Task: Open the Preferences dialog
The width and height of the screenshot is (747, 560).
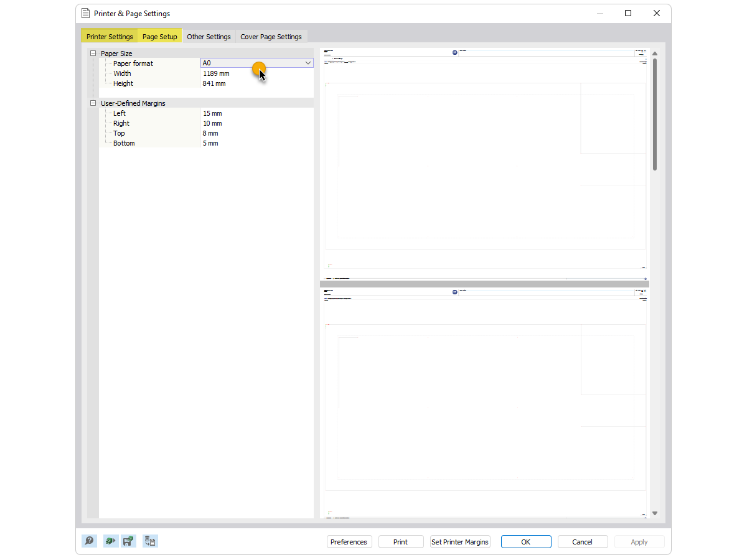Action: [x=349, y=541]
